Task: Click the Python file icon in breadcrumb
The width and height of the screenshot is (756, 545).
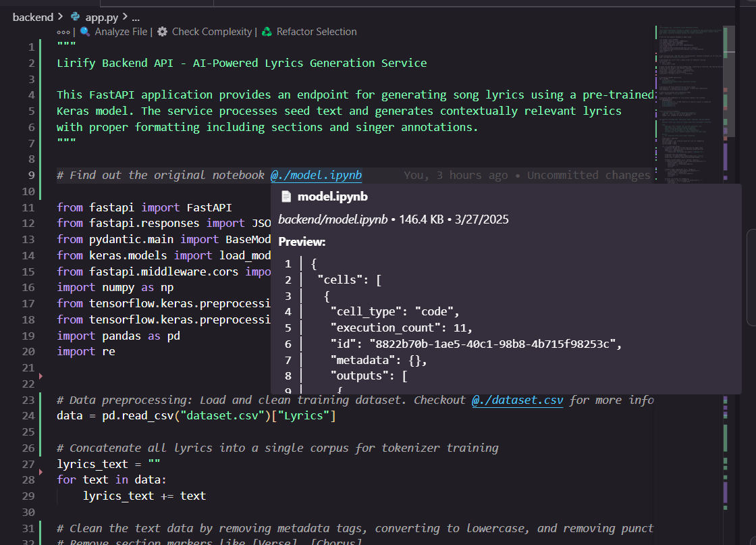Action: click(75, 17)
